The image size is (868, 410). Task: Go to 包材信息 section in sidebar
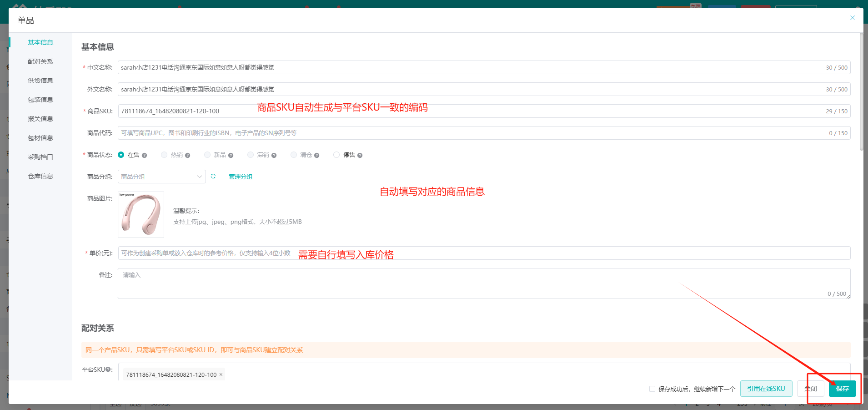tap(40, 138)
